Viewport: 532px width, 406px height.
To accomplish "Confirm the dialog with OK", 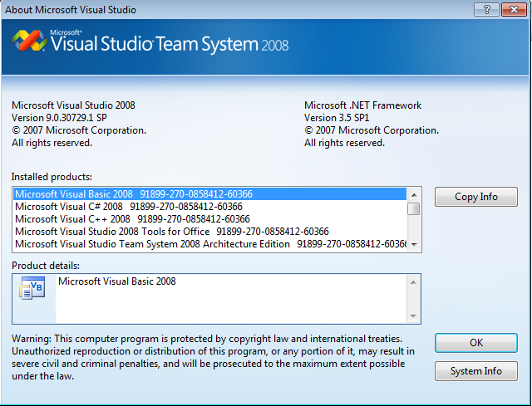I will tap(476, 343).
